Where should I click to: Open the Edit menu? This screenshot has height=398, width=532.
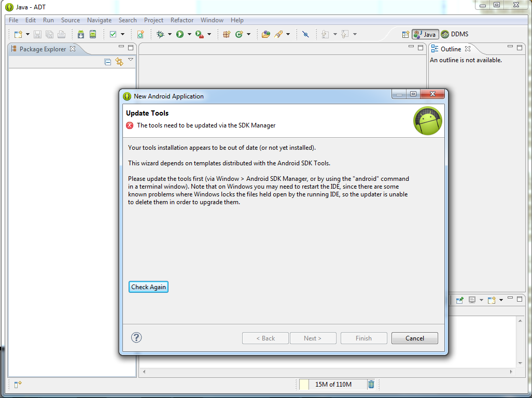(x=31, y=20)
